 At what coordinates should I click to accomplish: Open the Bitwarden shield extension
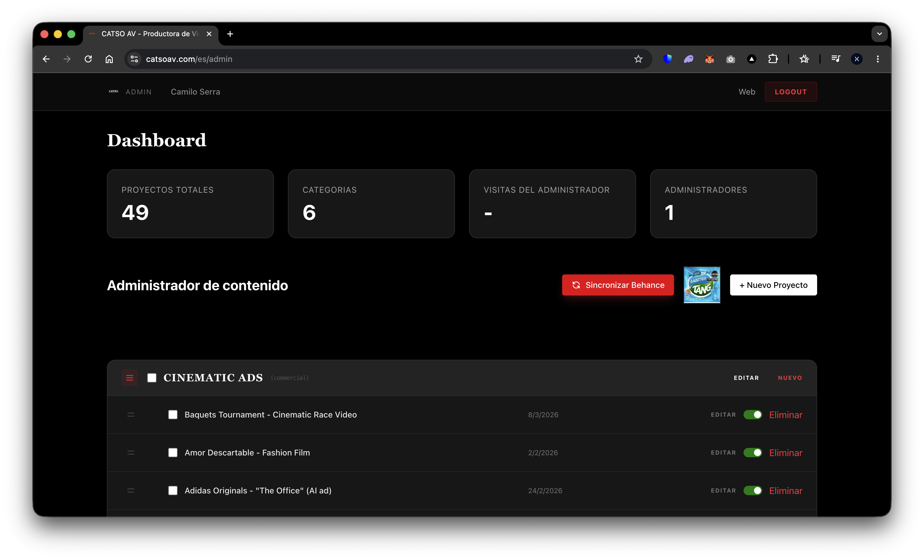[668, 59]
